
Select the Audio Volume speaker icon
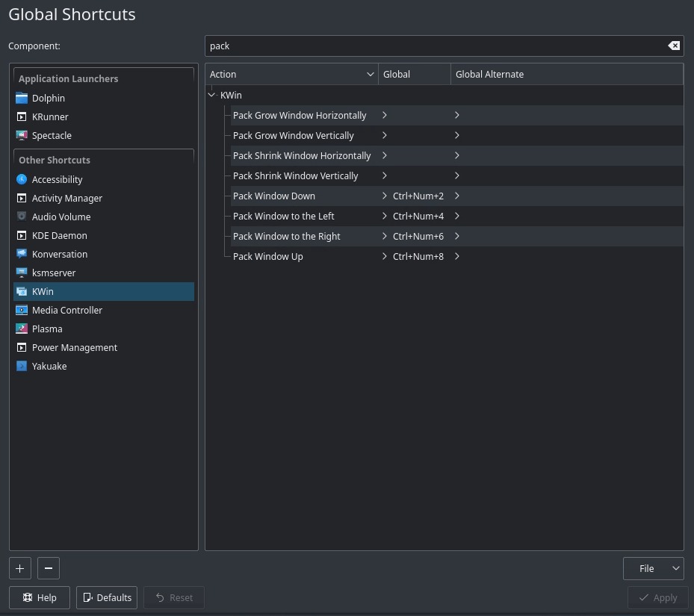click(22, 217)
